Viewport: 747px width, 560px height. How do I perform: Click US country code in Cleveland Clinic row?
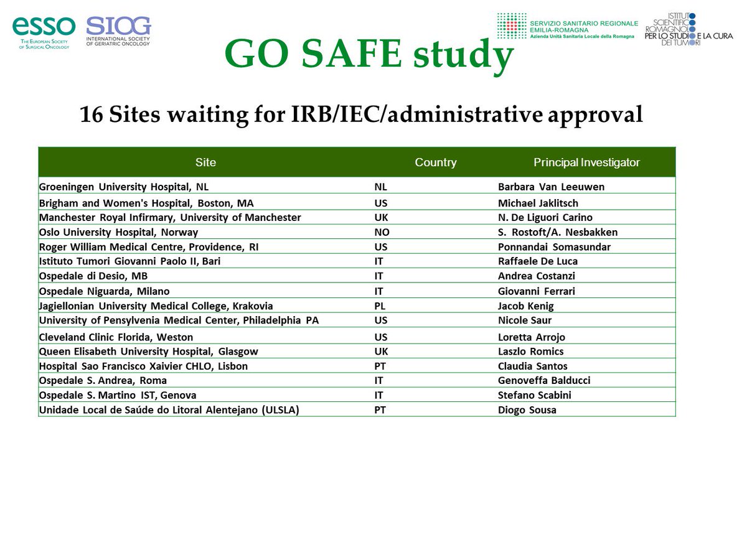pyautogui.click(x=380, y=337)
